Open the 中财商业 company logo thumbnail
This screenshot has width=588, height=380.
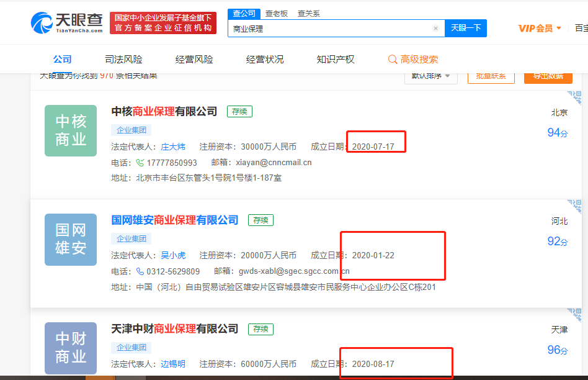[x=71, y=348]
